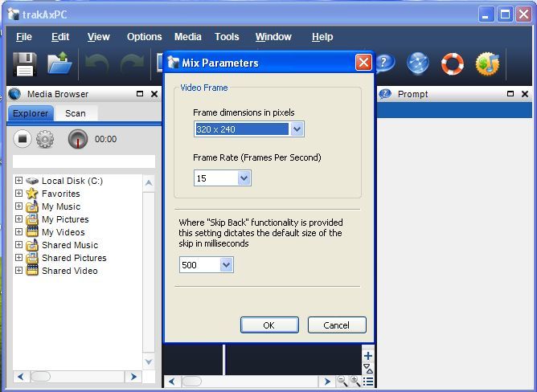The width and height of the screenshot is (537, 392).
Task: Click Cancel in Mix Parameters
Action: [x=337, y=325]
